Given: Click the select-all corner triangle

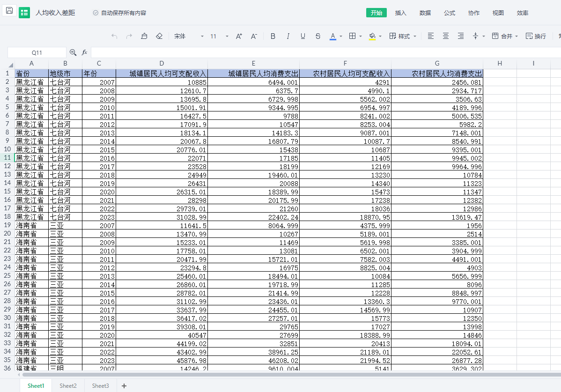Looking at the screenshot, I should (x=11, y=65).
